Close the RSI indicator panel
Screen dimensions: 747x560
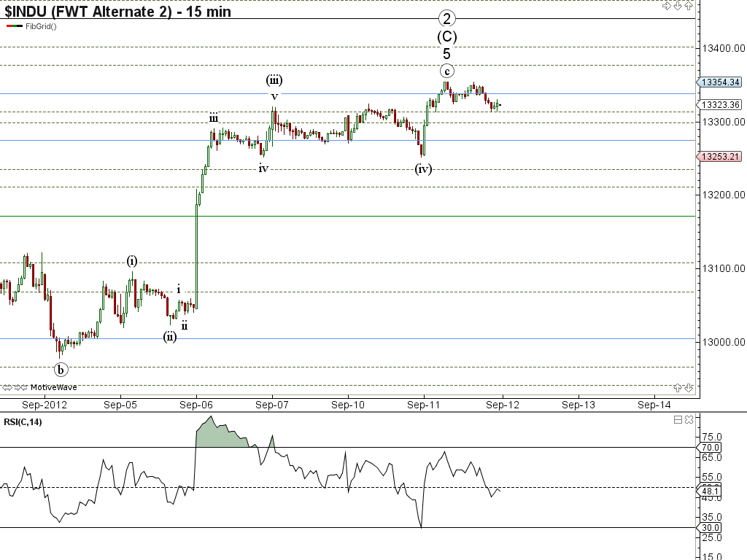689,419
